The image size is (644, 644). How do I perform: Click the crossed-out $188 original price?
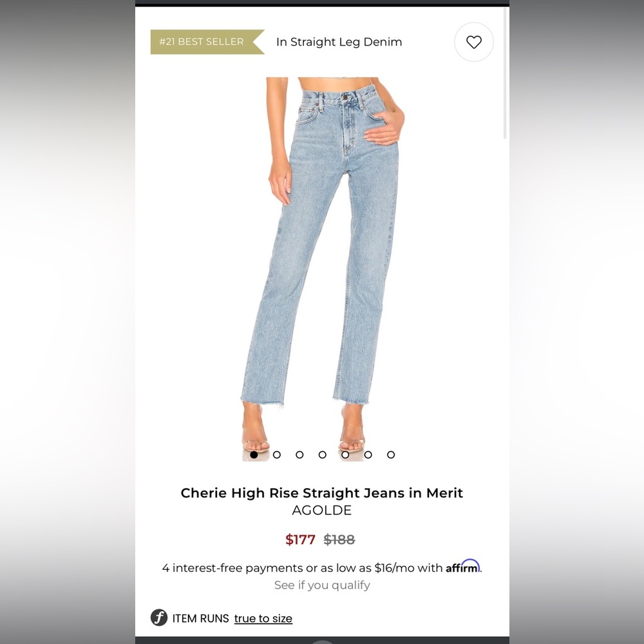point(339,539)
